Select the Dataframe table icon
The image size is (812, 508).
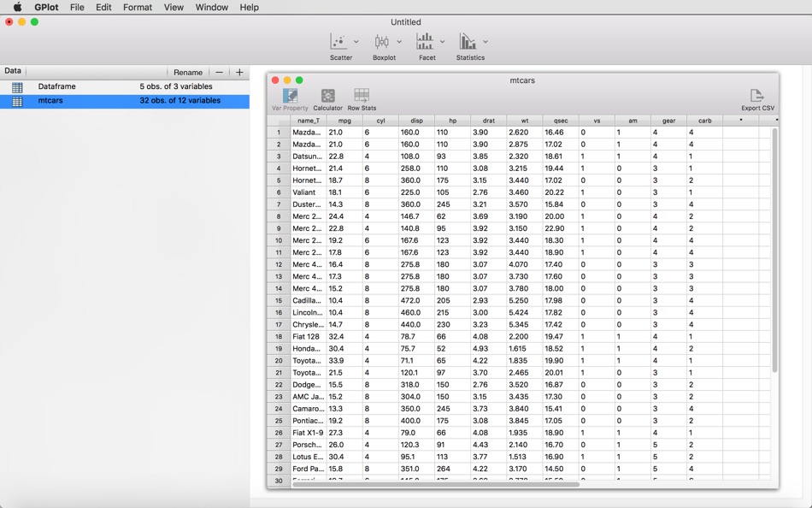(x=17, y=87)
